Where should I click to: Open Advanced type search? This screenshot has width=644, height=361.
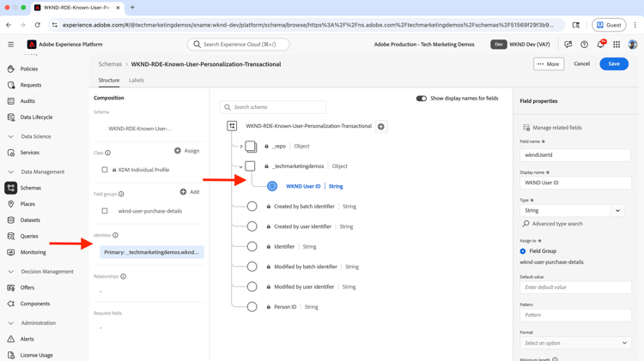tap(552, 224)
